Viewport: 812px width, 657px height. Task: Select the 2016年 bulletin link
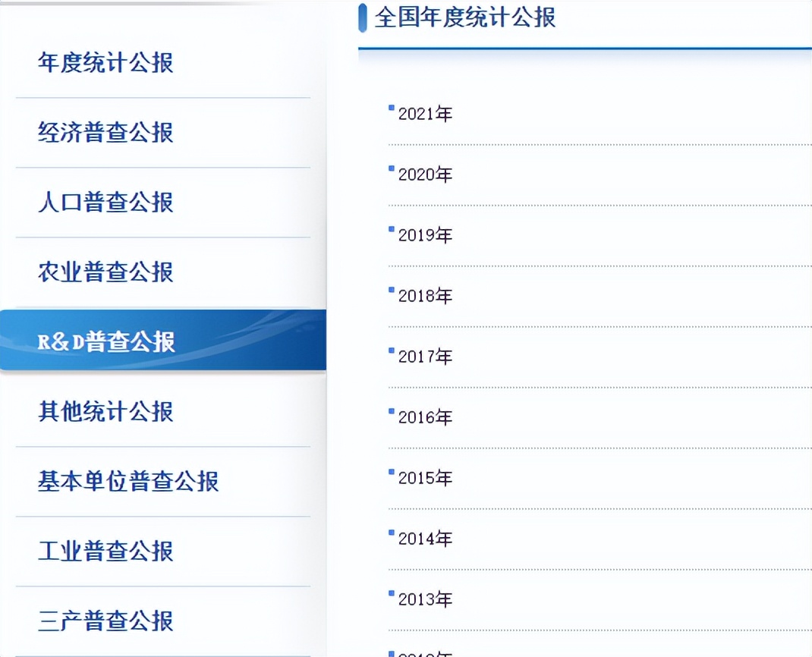[425, 417]
